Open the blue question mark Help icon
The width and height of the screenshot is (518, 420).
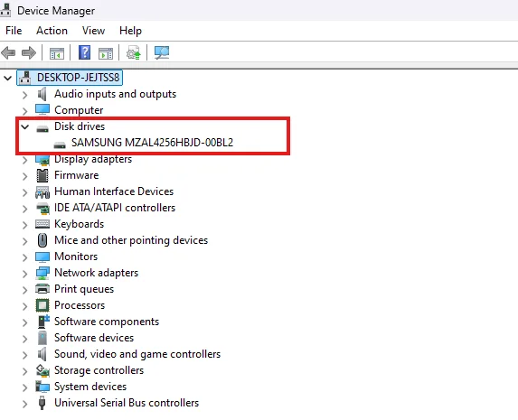coord(85,52)
